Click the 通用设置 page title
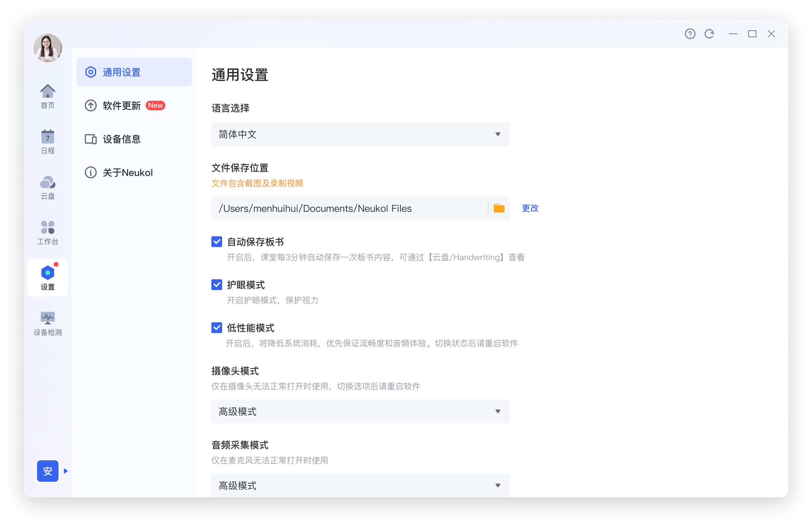The image size is (812, 526). (240, 75)
